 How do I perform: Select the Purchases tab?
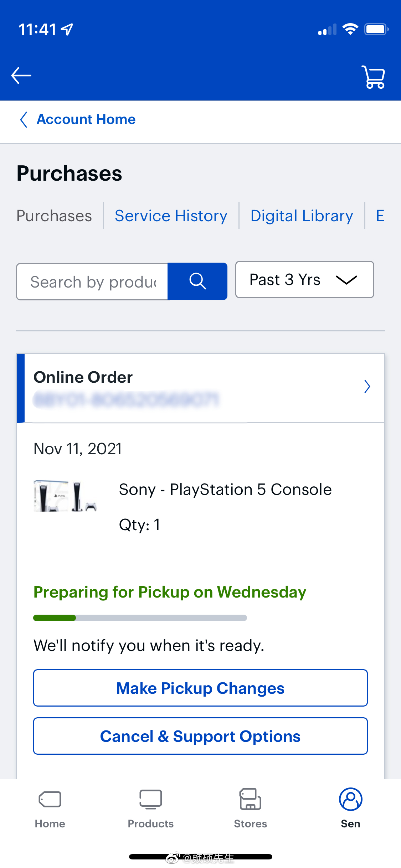(54, 216)
